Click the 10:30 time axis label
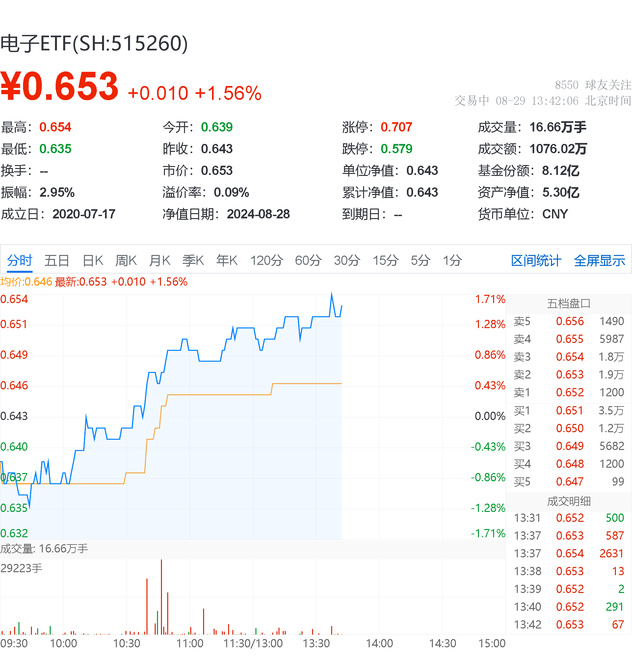632x672 pixels. [x=126, y=643]
